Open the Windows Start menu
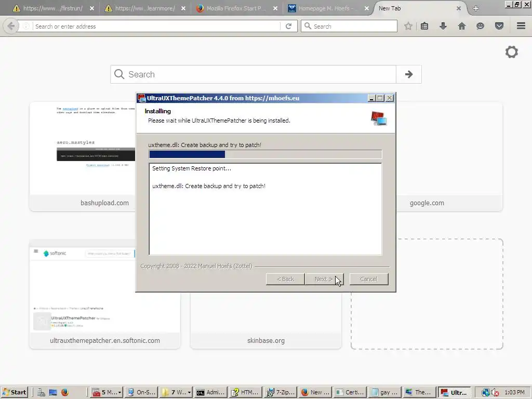The image size is (532, 399). 14,392
